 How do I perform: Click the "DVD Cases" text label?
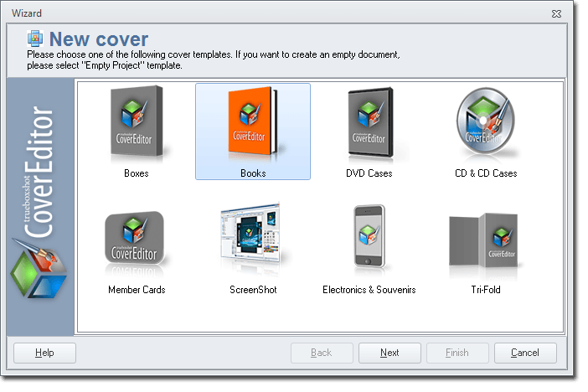click(369, 173)
